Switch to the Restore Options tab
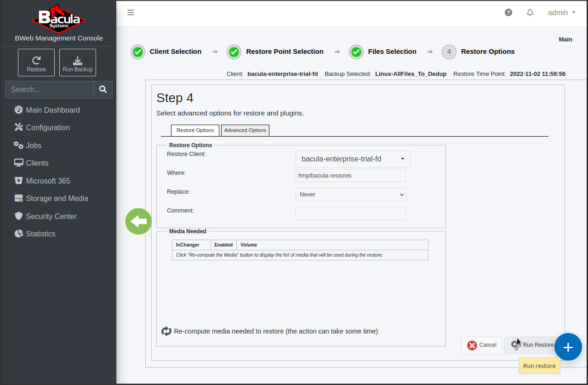This screenshot has width=588, height=385. tap(195, 130)
